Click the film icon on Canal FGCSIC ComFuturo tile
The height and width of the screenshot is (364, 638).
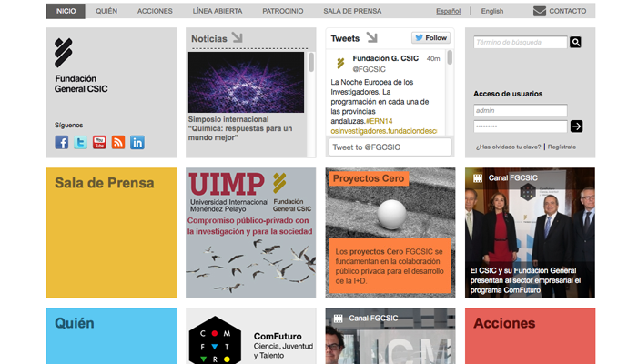(x=478, y=178)
